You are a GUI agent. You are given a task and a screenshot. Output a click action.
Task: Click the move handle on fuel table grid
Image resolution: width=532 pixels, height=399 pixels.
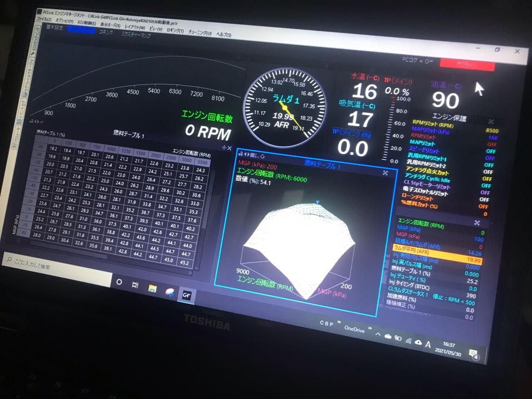[x=224, y=148]
